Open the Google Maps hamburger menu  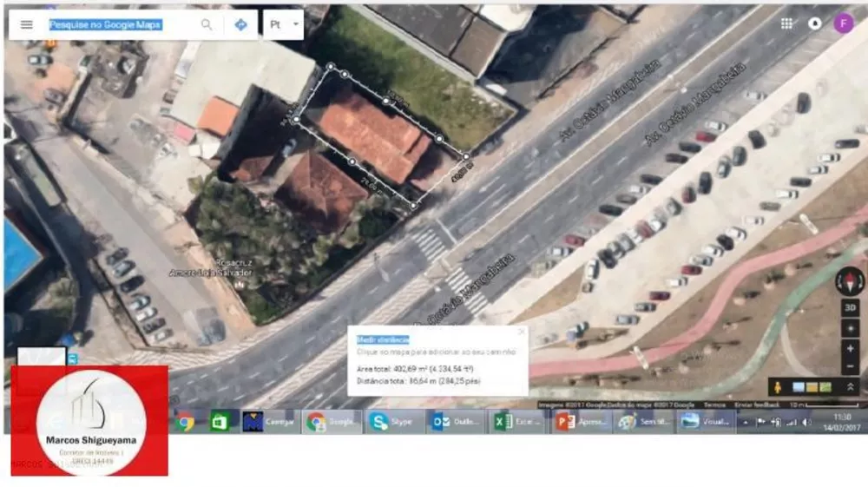click(27, 25)
